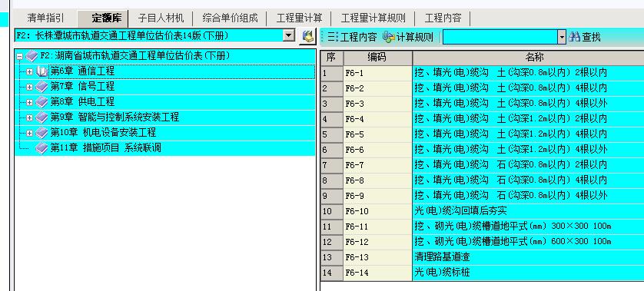Click the 编码 column header

tap(377, 58)
